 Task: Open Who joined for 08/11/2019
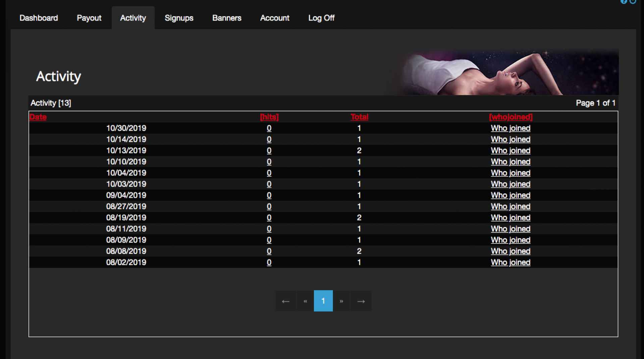[x=511, y=229]
